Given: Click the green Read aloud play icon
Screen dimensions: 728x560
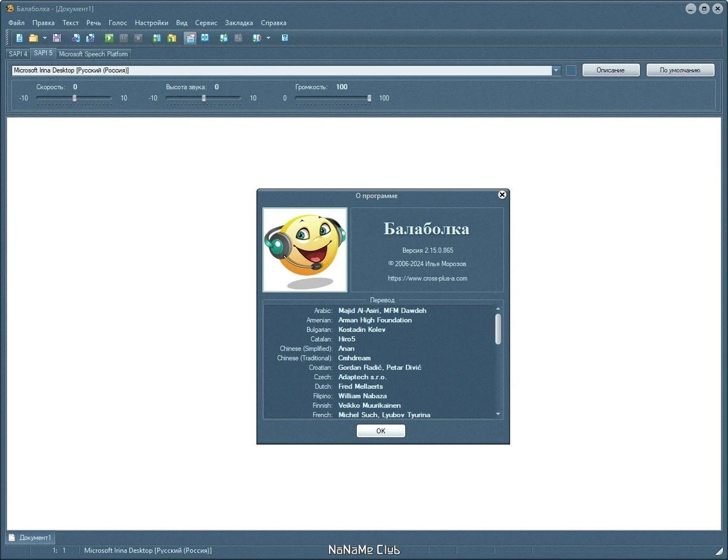Looking at the screenshot, I should pos(109,38).
